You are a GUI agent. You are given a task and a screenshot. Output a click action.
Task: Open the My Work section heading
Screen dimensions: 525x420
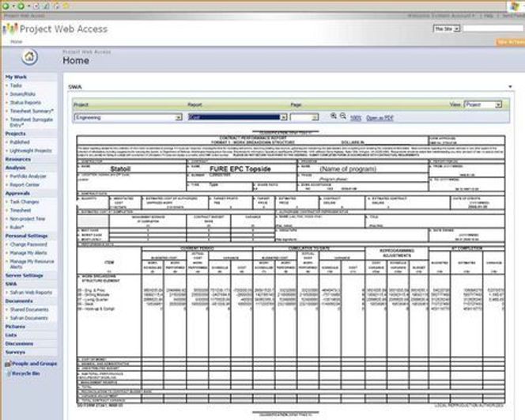16,77
